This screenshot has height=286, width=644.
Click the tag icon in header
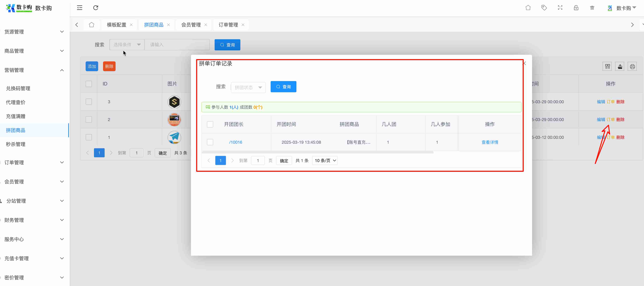[544, 8]
